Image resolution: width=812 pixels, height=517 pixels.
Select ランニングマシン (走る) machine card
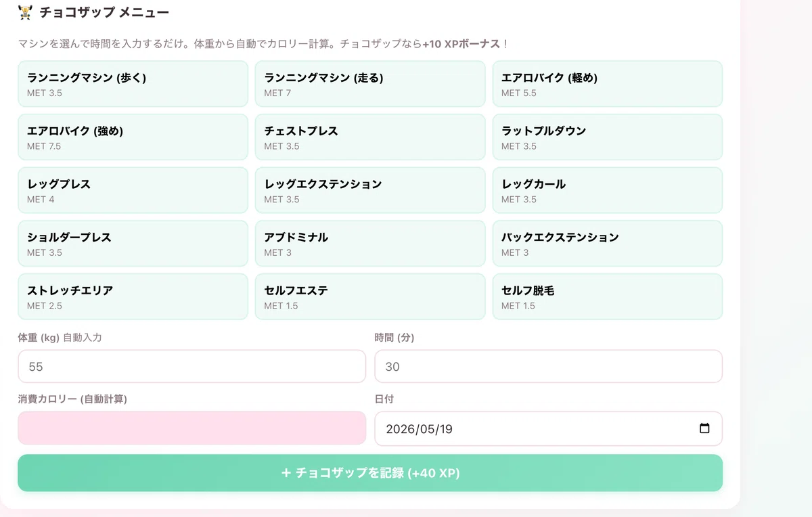click(x=370, y=84)
